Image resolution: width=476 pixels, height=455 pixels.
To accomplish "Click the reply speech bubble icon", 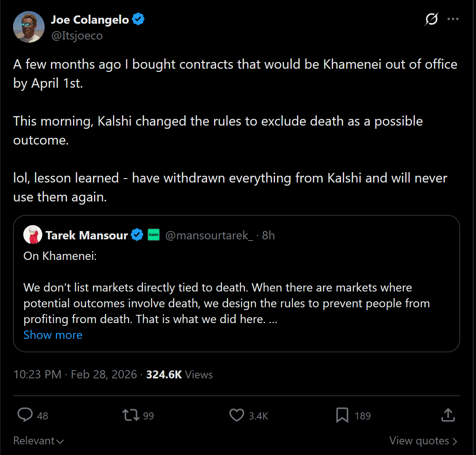I will [x=25, y=415].
